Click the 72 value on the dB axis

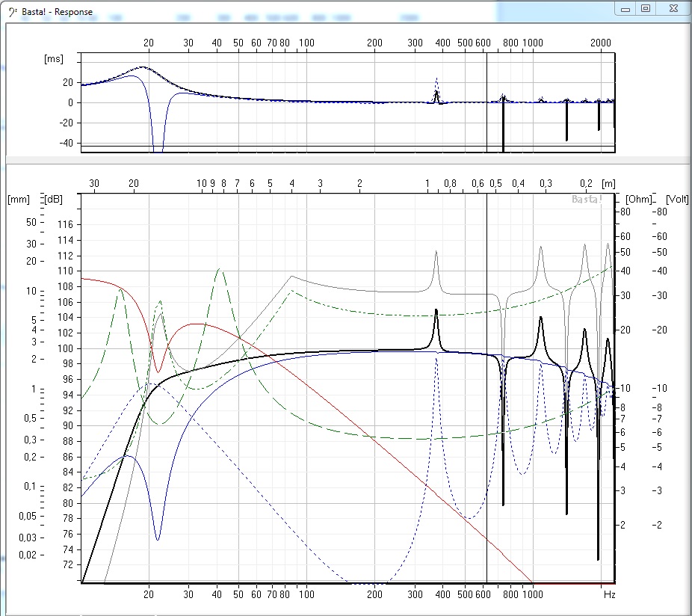(x=68, y=564)
